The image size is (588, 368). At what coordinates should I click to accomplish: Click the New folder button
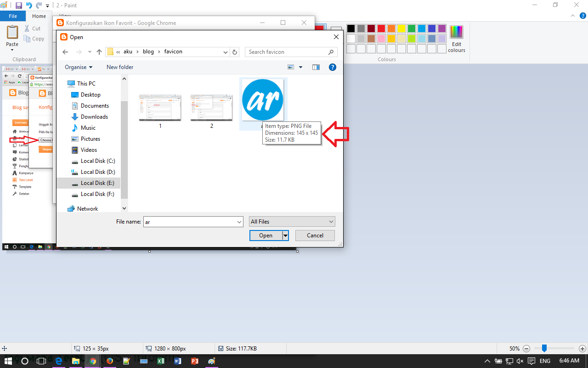coord(120,67)
